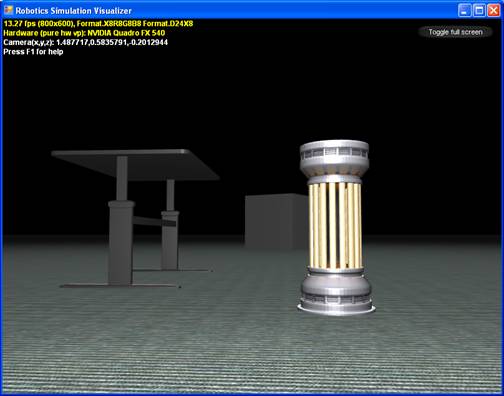Click the "13.27 fps (800x600)" status line
The height and width of the screenshot is (396, 504).
click(x=98, y=24)
